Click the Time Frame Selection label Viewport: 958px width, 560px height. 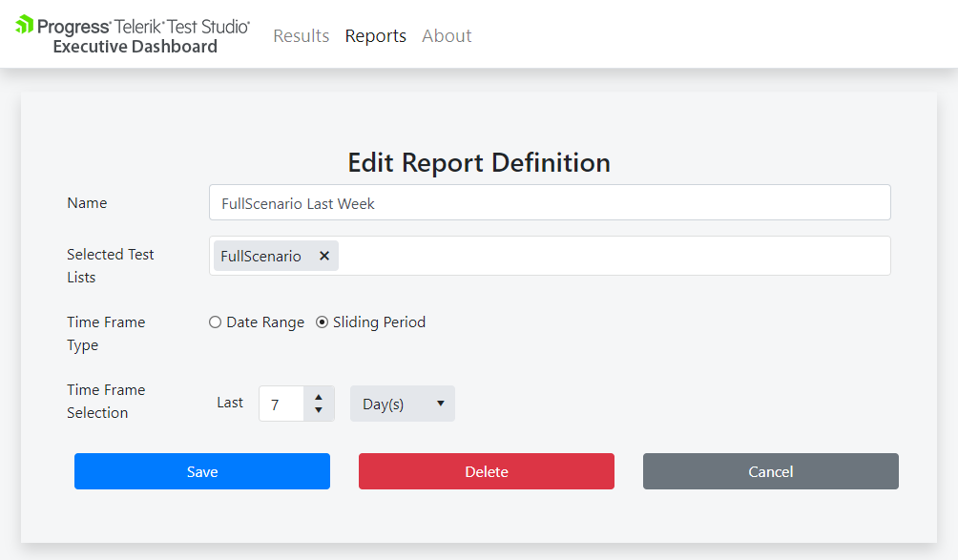(x=106, y=402)
